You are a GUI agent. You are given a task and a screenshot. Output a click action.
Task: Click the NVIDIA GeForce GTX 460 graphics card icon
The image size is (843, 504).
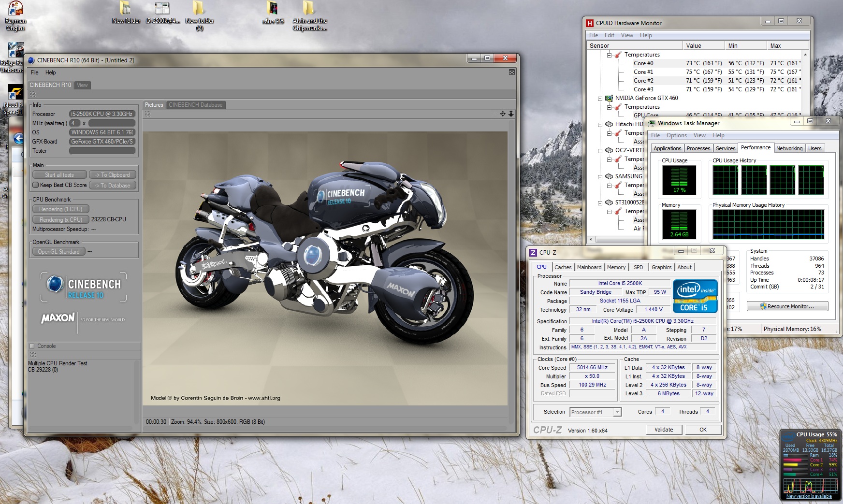click(609, 98)
